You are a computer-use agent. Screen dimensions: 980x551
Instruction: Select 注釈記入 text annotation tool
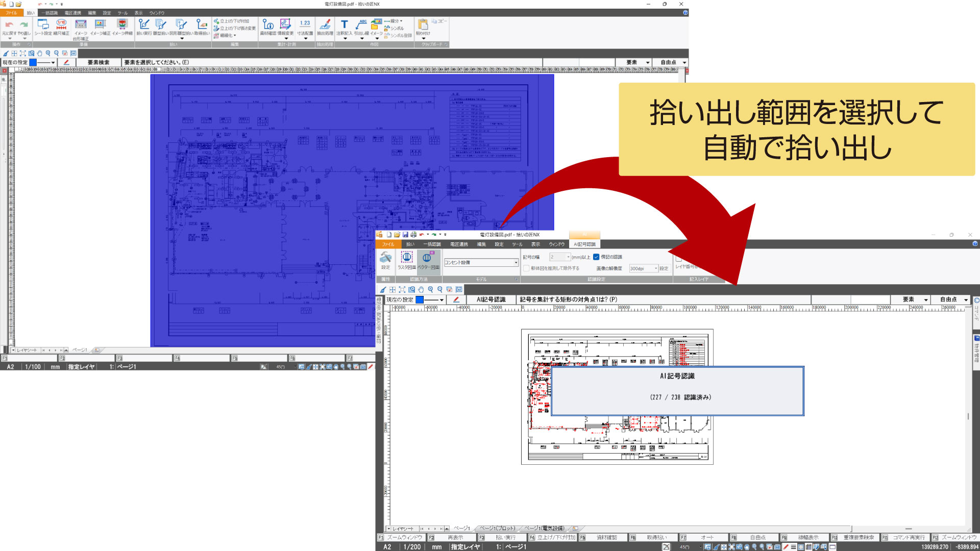pos(344,28)
